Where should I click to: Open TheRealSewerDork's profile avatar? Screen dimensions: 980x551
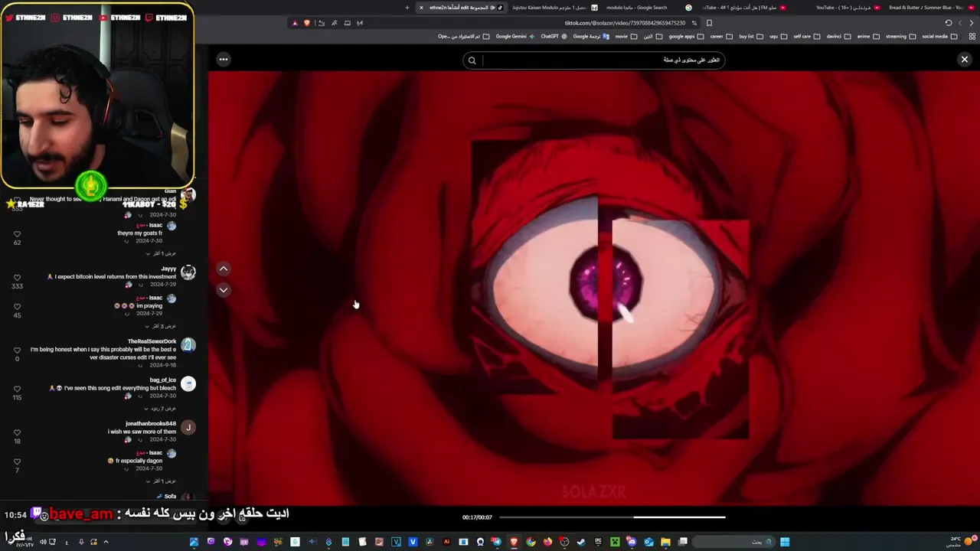click(188, 345)
